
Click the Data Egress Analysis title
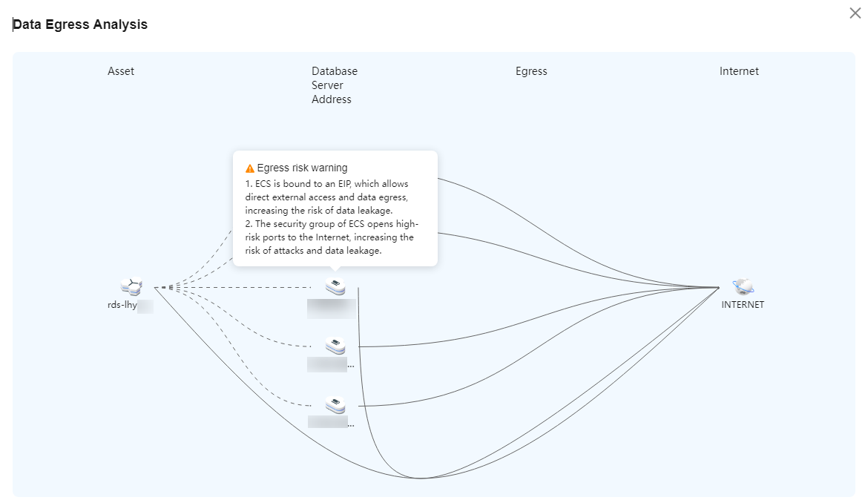80,24
